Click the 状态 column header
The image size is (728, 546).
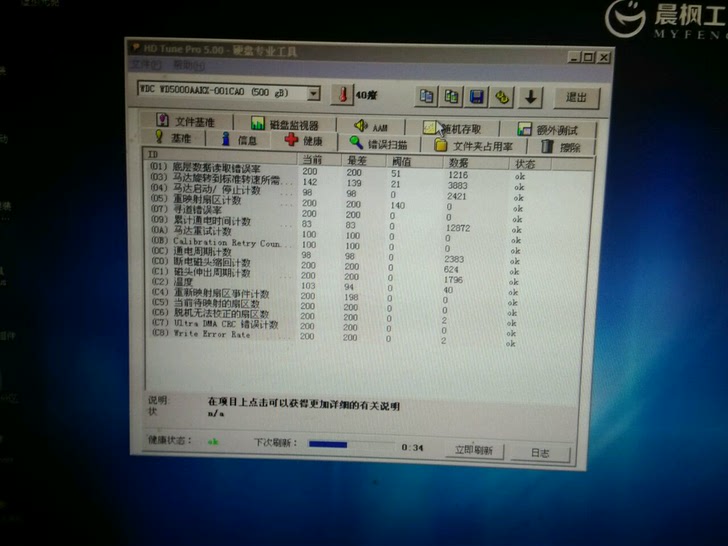tap(530, 164)
